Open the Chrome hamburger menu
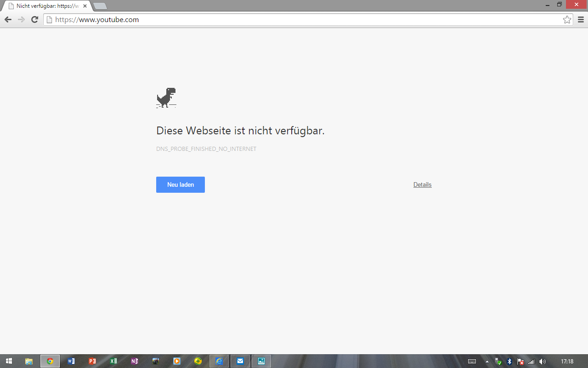588x368 pixels. click(x=581, y=19)
